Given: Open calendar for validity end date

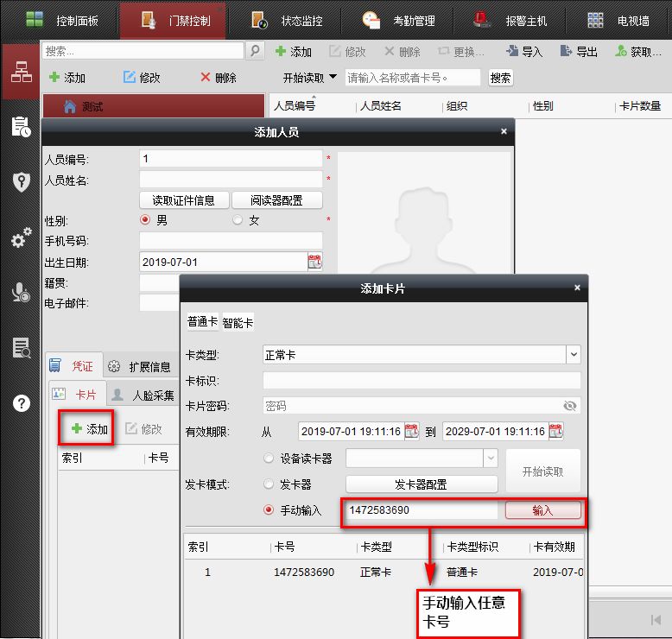Looking at the screenshot, I should [x=555, y=431].
